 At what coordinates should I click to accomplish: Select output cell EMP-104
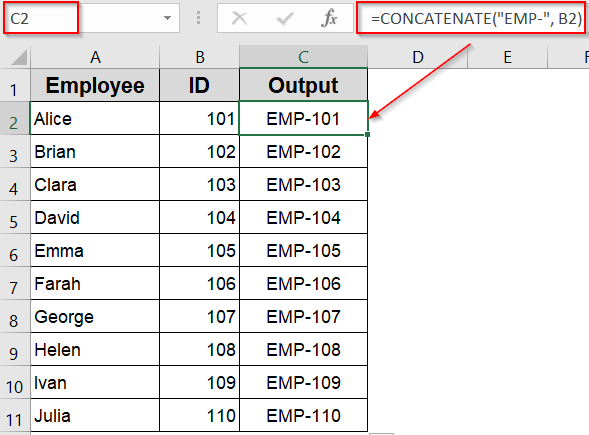pos(303,218)
